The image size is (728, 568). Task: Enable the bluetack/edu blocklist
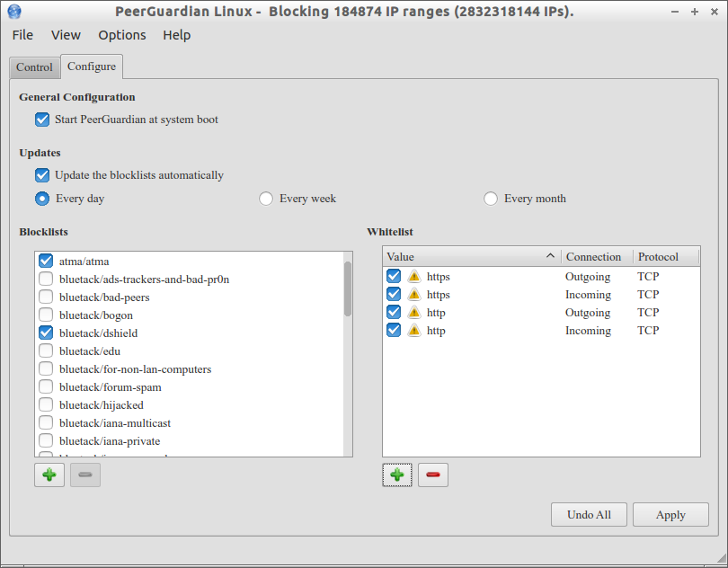click(46, 351)
